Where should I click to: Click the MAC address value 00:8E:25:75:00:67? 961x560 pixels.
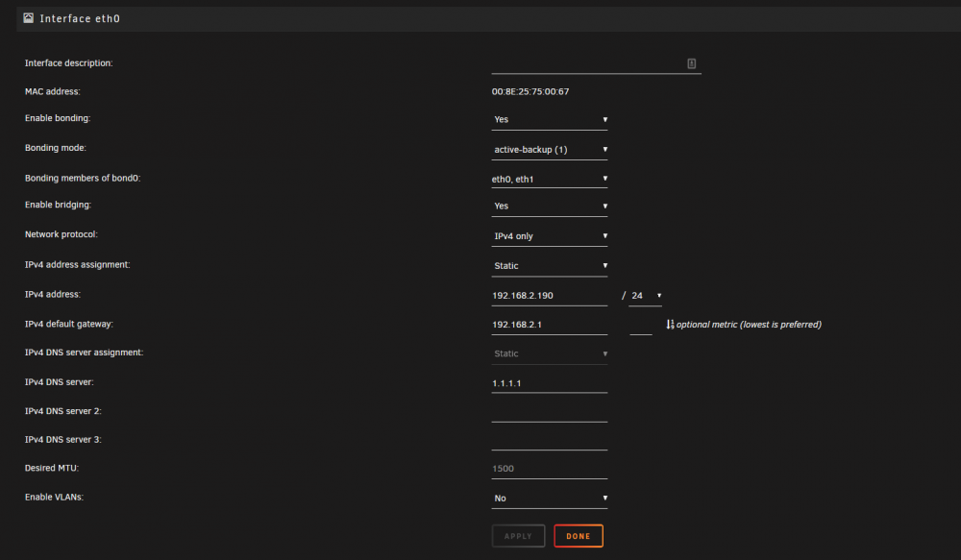click(530, 92)
